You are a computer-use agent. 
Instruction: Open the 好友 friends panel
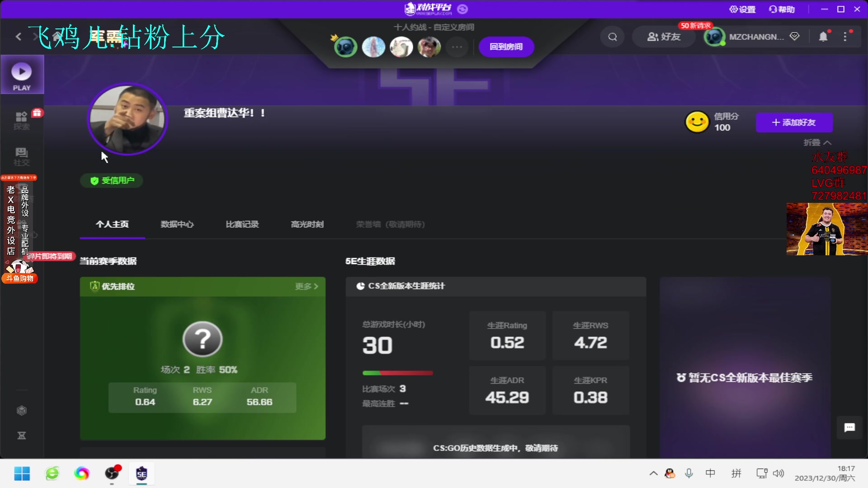pyautogui.click(x=664, y=37)
